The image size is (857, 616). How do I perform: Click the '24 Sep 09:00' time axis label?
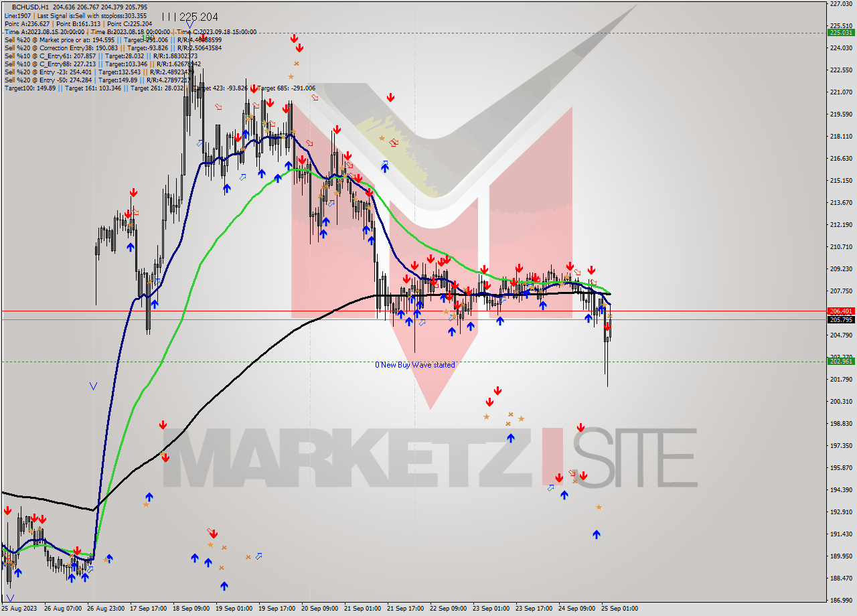[576, 609]
